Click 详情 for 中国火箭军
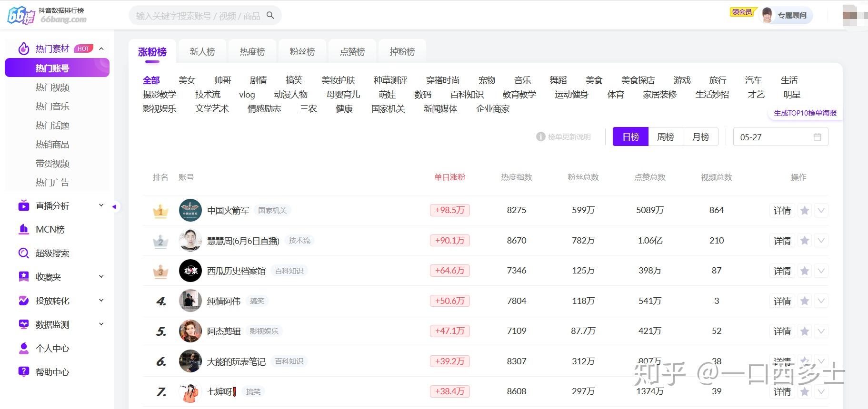 (782, 210)
